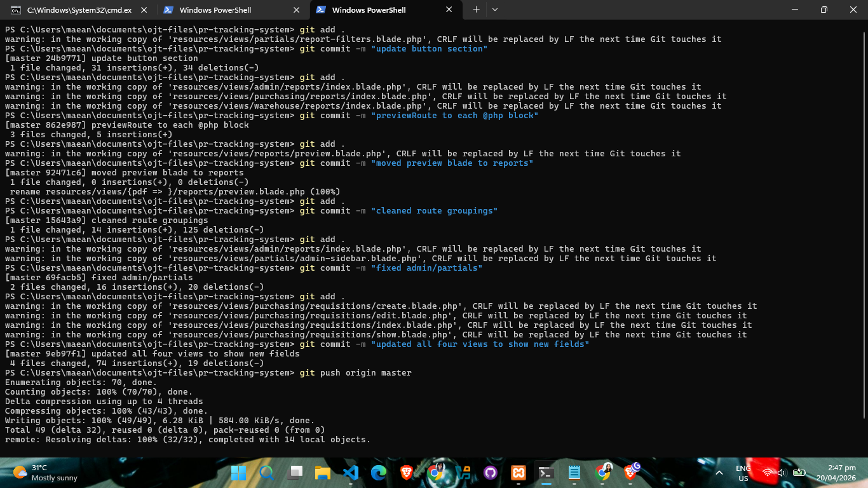Close the active Windows PowerShell tab
Screen dimensions: 868x488
click(449, 10)
